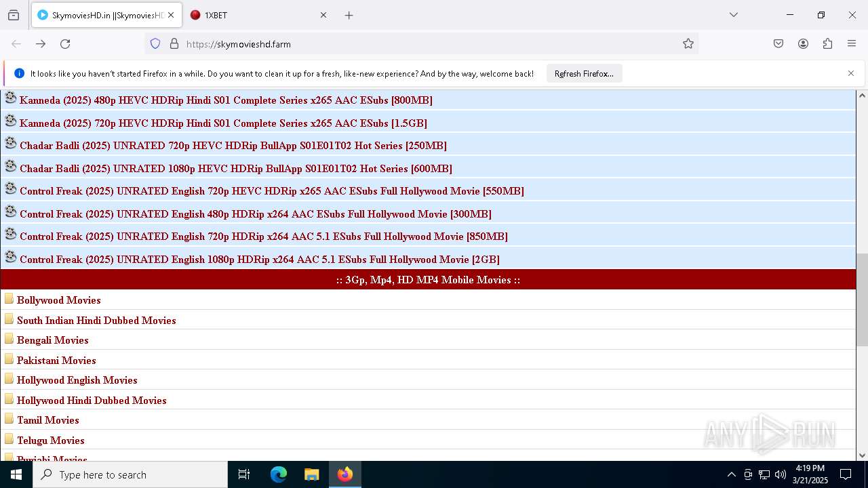
Task: Open the Bengali Movies category
Action: click(x=53, y=340)
